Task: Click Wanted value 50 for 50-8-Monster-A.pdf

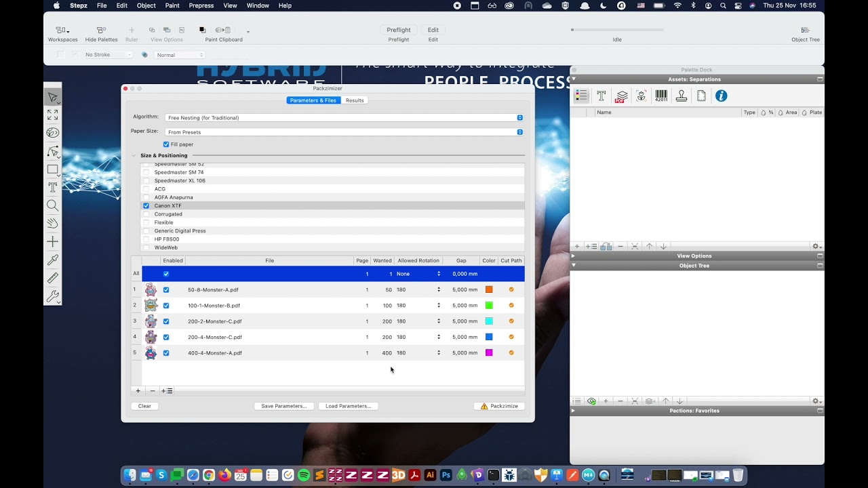Action: pyautogui.click(x=389, y=290)
